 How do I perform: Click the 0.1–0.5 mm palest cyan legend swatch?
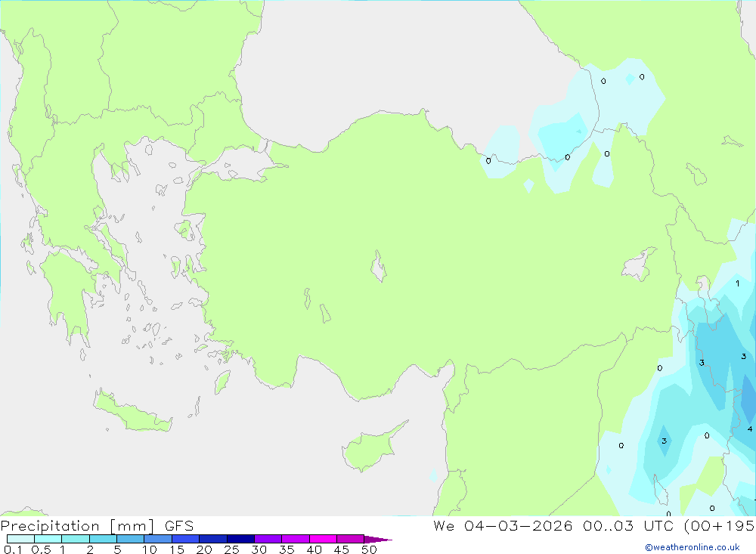point(20,539)
